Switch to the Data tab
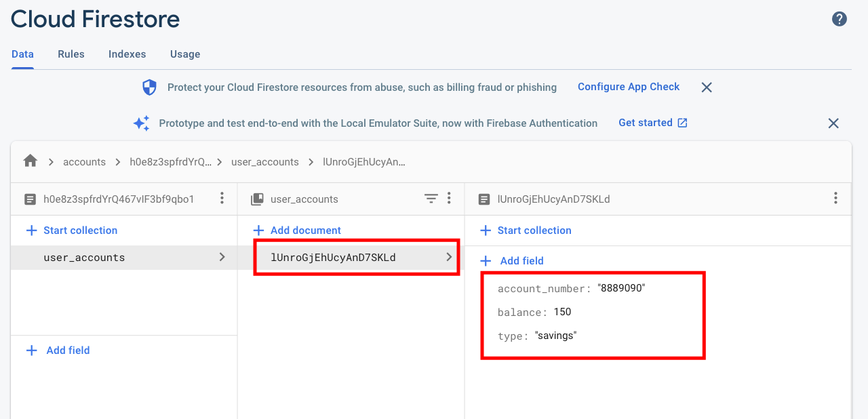Image resolution: width=868 pixels, height=419 pixels. pyautogui.click(x=22, y=54)
